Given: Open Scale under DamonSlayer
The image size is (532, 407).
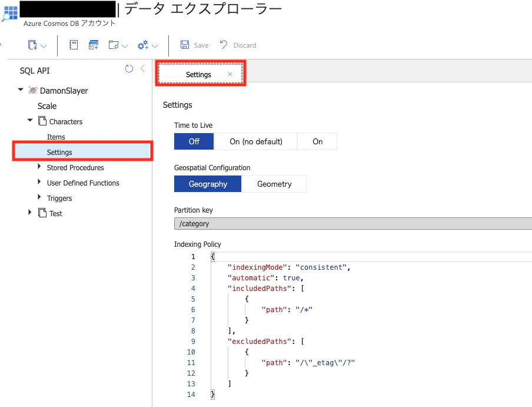Looking at the screenshot, I should (47, 106).
